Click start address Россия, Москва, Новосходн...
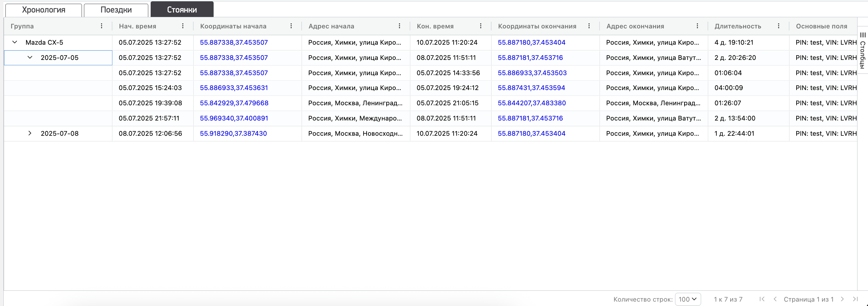This screenshot has width=868, height=306. [355, 133]
